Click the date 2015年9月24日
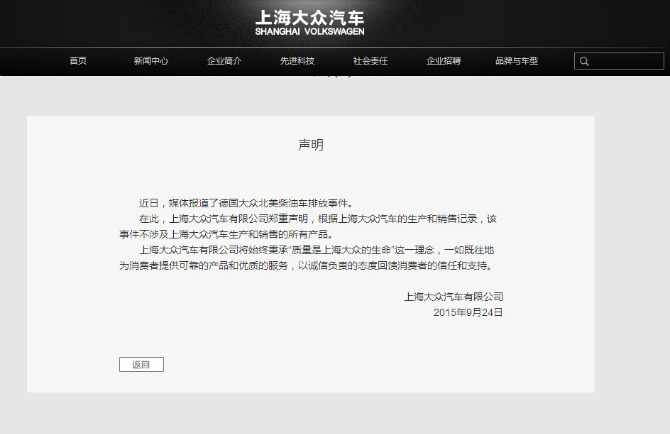Screen dimensions: 670x434 (x=468, y=313)
